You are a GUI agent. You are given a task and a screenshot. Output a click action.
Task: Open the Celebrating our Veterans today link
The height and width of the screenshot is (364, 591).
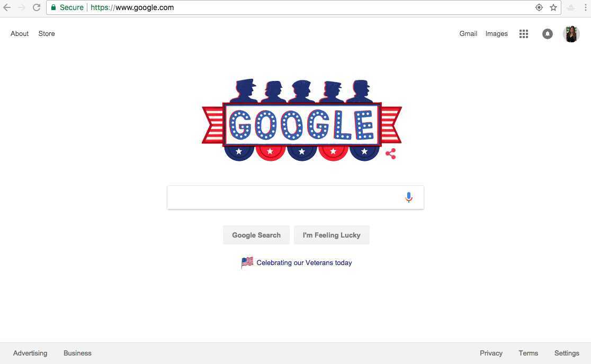point(304,263)
